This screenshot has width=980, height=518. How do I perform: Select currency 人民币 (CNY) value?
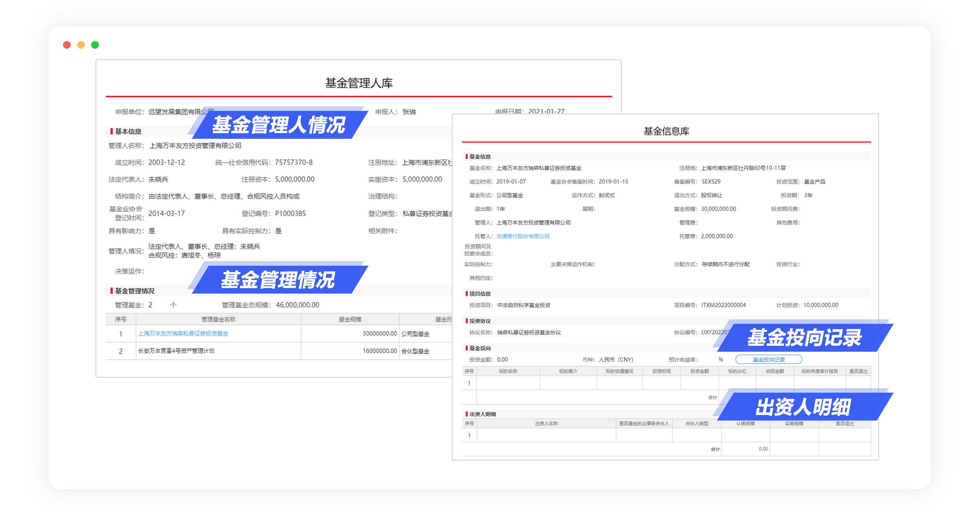[x=616, y=359]
